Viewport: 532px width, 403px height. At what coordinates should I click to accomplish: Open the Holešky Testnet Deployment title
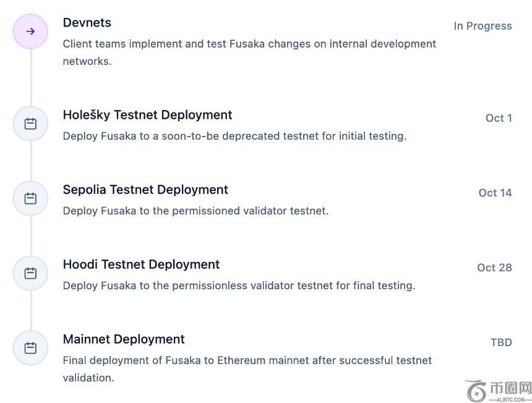(147, 115)
